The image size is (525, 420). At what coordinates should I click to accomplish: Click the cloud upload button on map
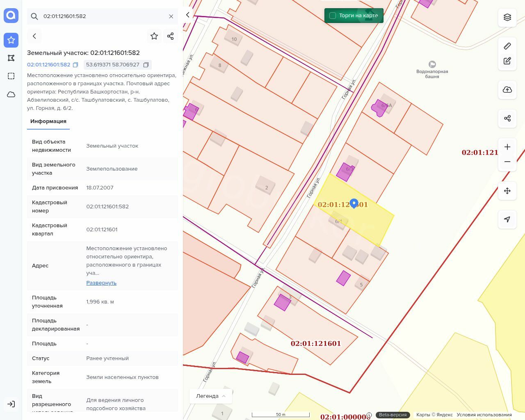(x=507, y=90)
